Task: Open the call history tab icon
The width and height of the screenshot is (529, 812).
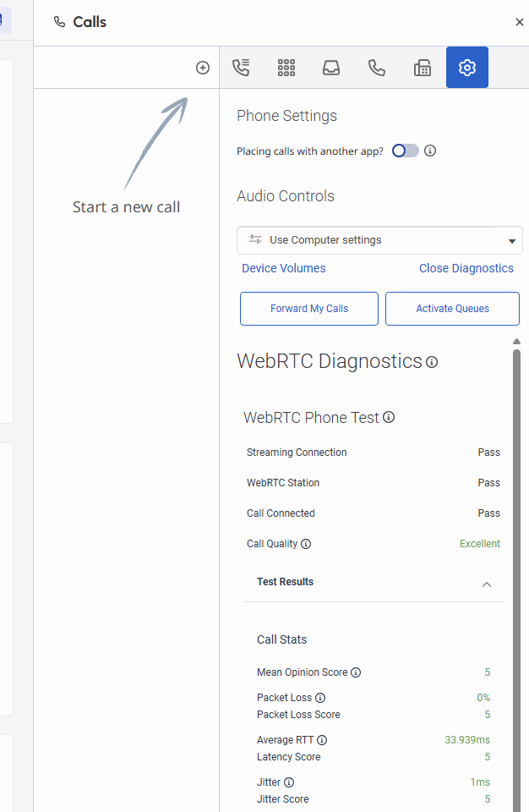Action: pos(241,68)
